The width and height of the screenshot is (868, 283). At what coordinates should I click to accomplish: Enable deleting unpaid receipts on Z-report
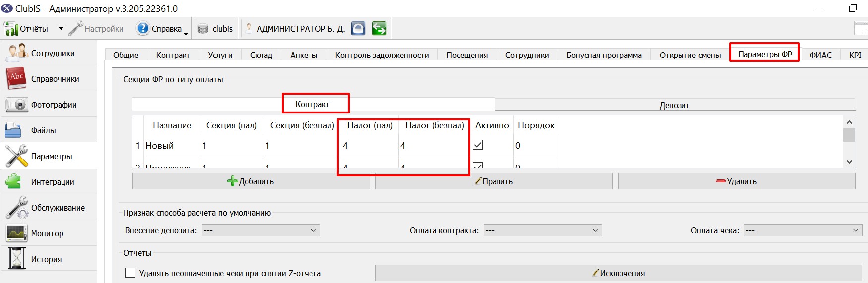pyautogui.click(x=130, y=273)
